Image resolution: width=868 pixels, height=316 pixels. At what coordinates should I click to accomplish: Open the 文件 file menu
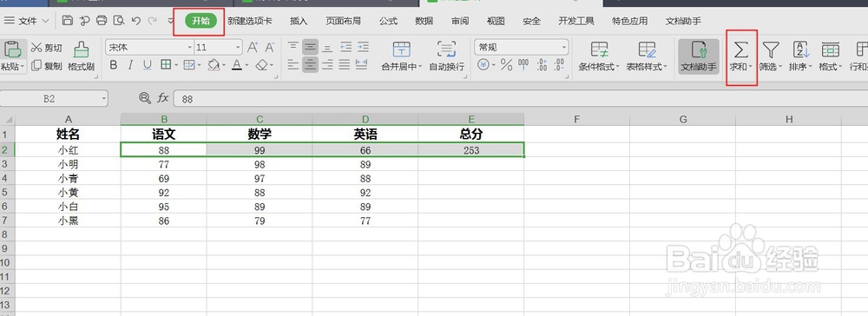point(27,21)
